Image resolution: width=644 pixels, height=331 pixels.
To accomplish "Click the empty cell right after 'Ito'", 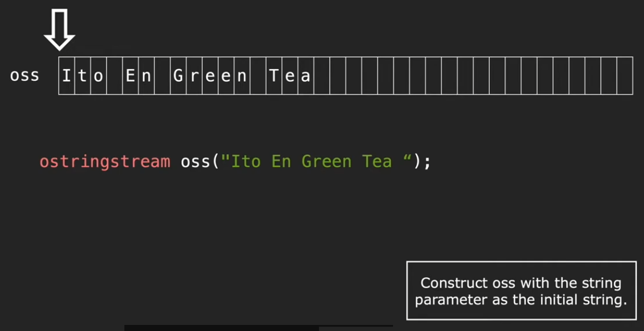I will [x=114, y=76].
